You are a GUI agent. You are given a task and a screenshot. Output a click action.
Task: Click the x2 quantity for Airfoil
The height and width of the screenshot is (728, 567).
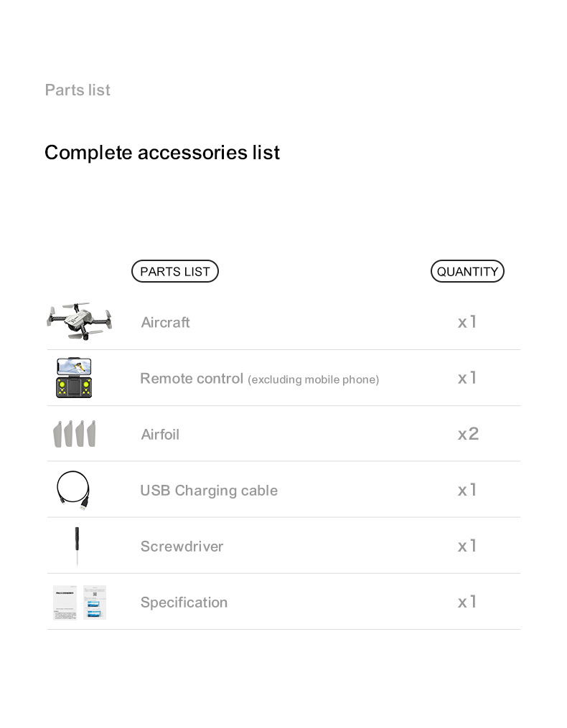click(468, 434)
